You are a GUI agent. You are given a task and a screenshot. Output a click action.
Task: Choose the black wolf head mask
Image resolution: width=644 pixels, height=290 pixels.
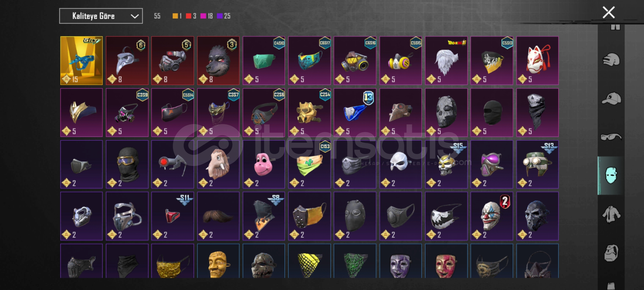click(218, 61)
